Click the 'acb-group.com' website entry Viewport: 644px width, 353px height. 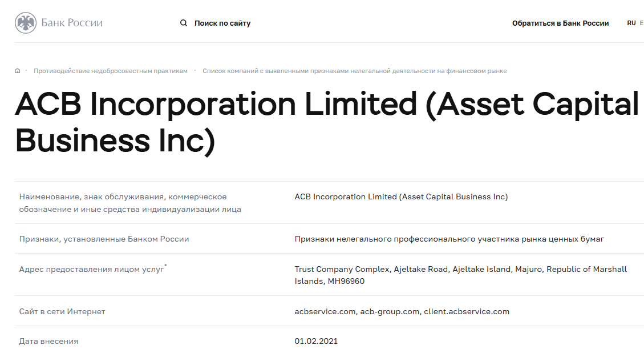tap(391, 311)
